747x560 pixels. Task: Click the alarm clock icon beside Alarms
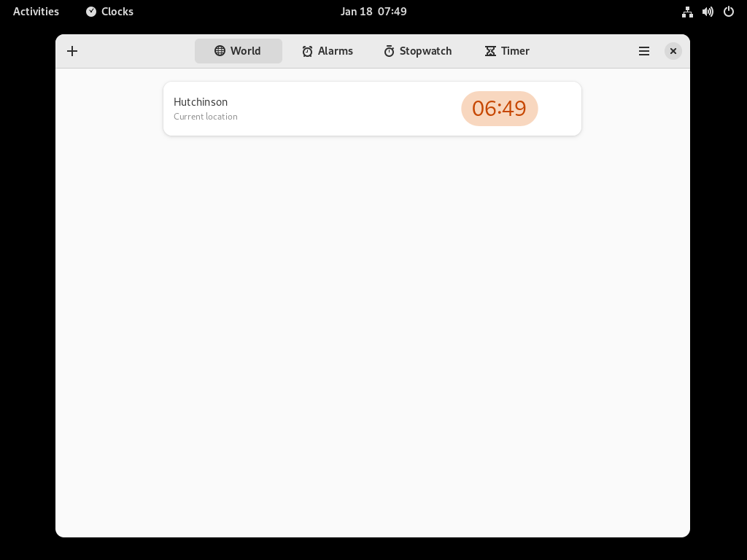tap(307, 51)
